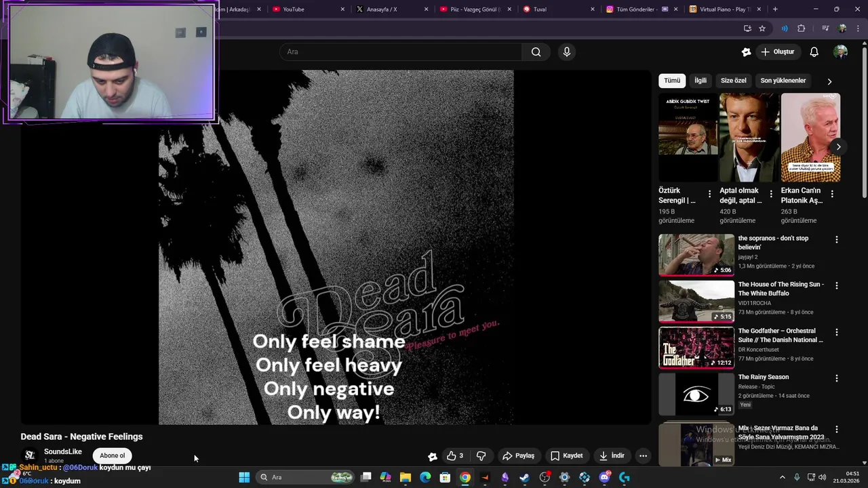Select the Tümü filter chip
The width and height of the screenshot is (868, 488).
tap(672, 81)
